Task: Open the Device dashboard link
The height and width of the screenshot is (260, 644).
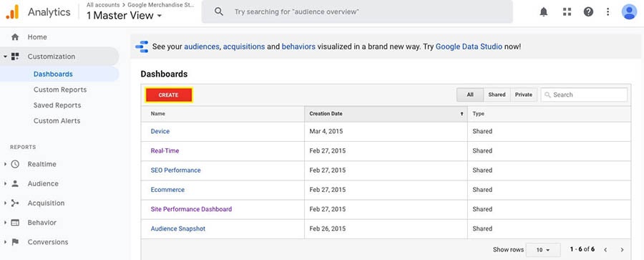Action: tap(160, 131)
